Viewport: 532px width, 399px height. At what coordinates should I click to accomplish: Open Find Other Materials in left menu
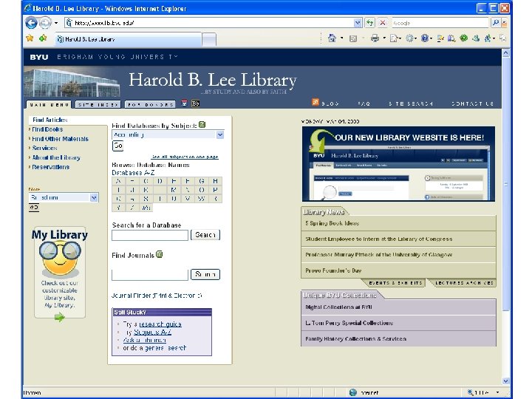[x=60, y=139]
